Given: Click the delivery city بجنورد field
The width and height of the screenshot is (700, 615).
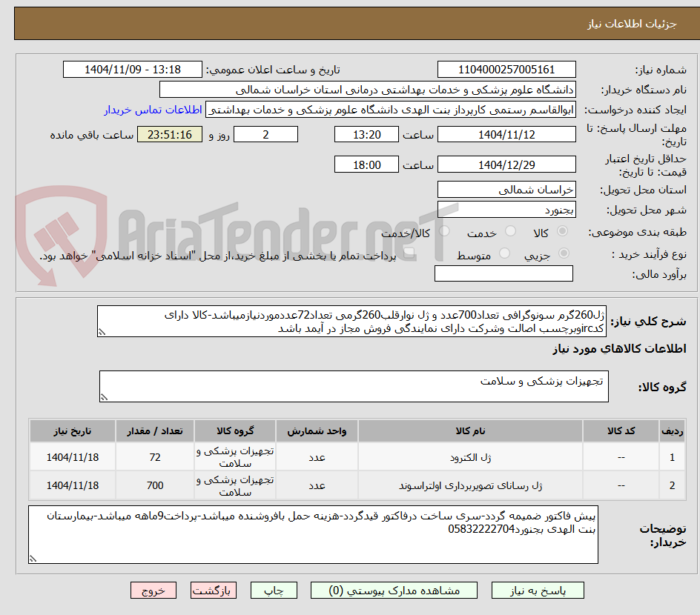Looking at the screenshot, I should [x=506, y=209].
